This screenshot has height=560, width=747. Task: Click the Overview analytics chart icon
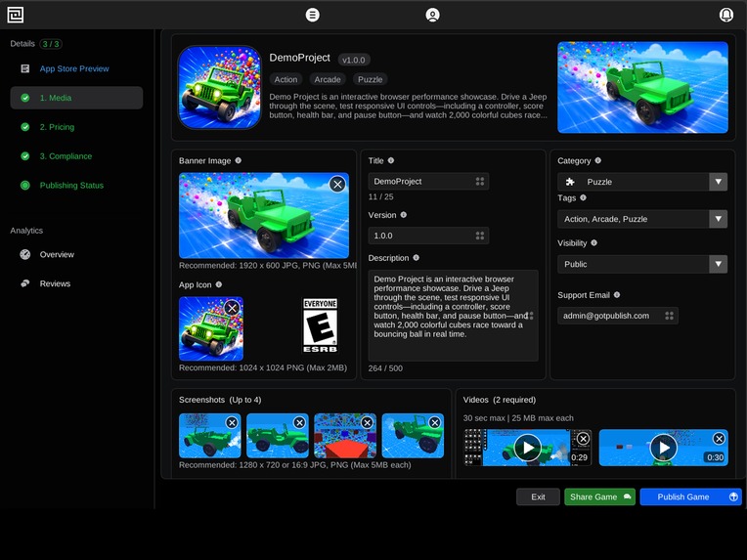click(x=25, y=254)
